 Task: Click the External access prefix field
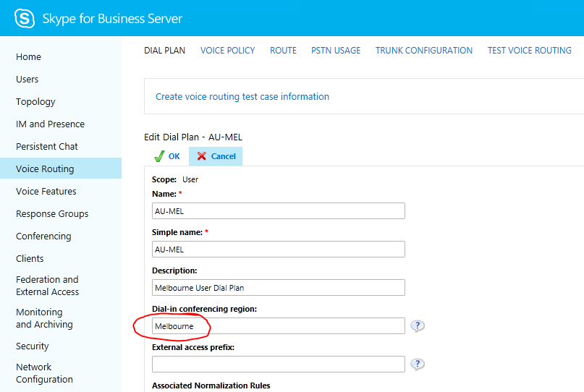click(x=278, y=365)
